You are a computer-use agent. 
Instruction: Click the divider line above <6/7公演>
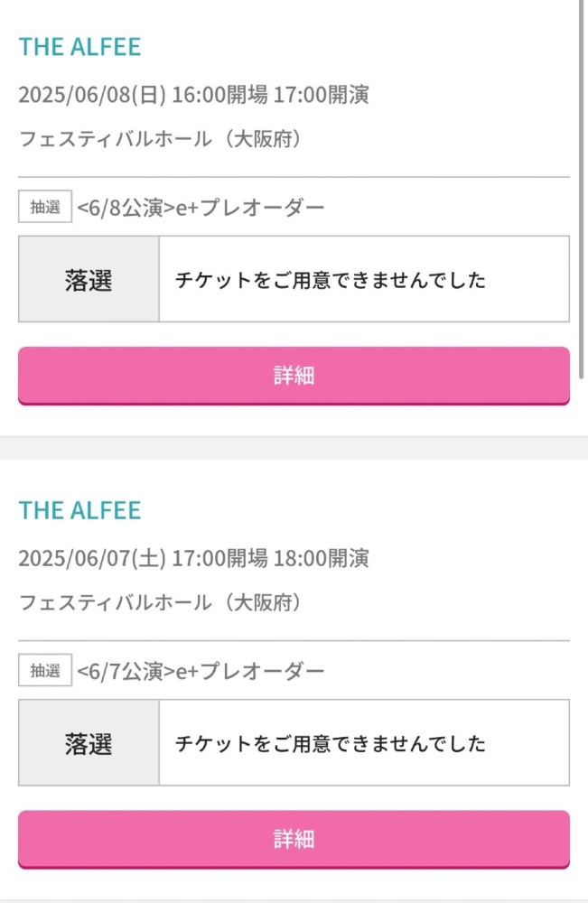pyautogui.click(x=294, y=640)
